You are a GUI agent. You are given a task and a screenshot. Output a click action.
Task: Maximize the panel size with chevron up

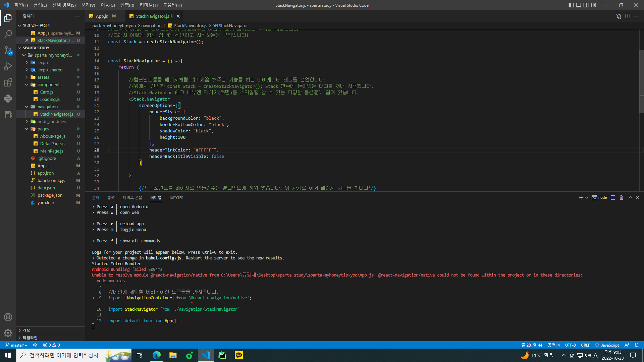pos(630,198)
